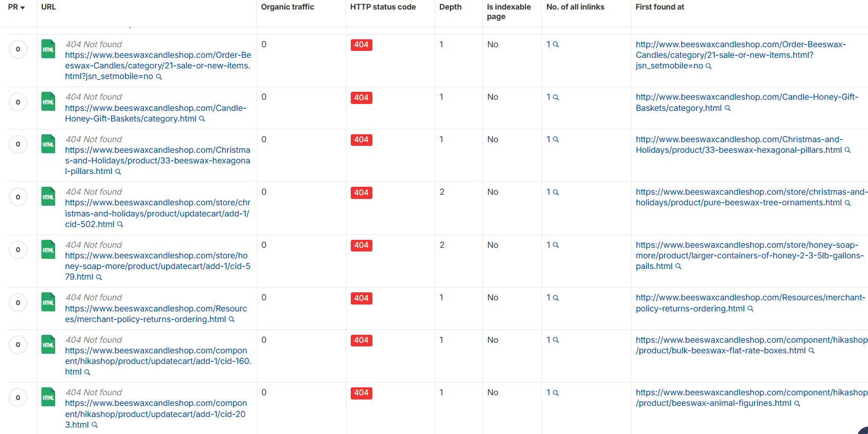868x434 pixels.
Task: Click the magnifier after the bulk-beeswax-flat-rate-boxes link
Action: [x=811, y=351]
